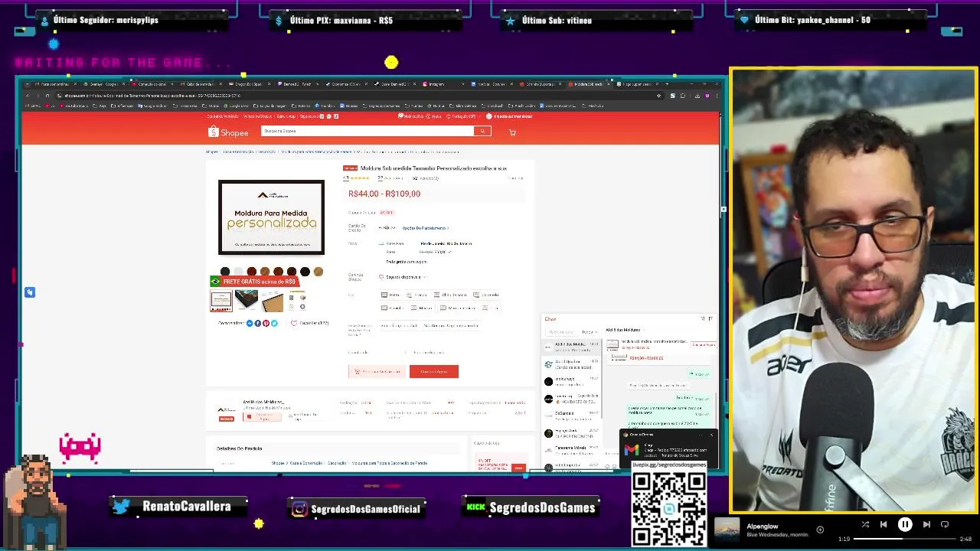This screenshot has width=980, height=551.
Task: Click the Instagram follow icon after Siga-nos
Action: pos(322,116)
